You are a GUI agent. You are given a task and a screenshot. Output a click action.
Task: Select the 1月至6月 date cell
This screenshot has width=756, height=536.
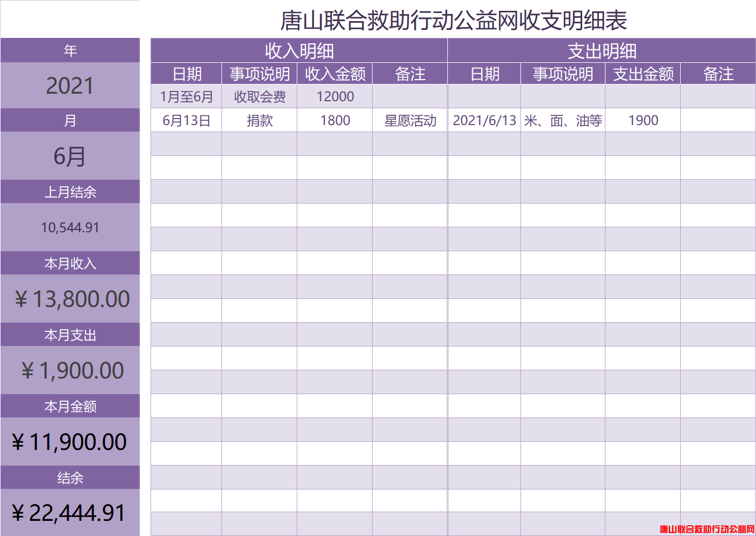click(x=186, y=96)
